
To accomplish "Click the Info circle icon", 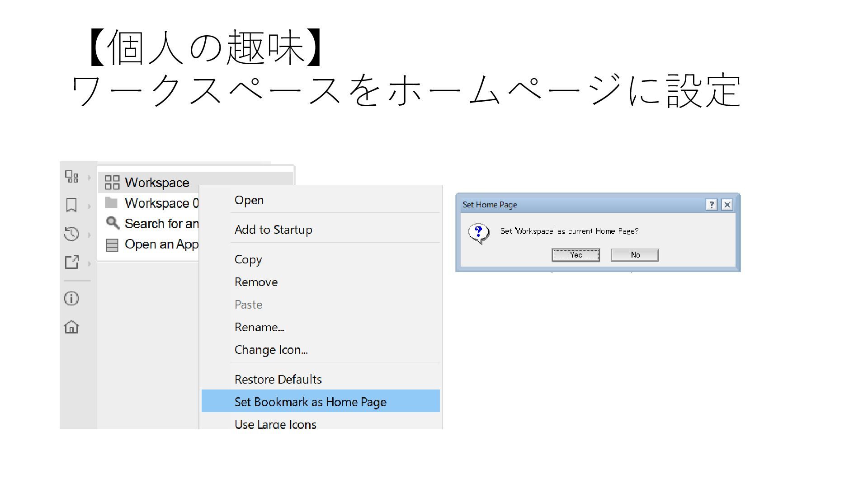I will 71,298.
